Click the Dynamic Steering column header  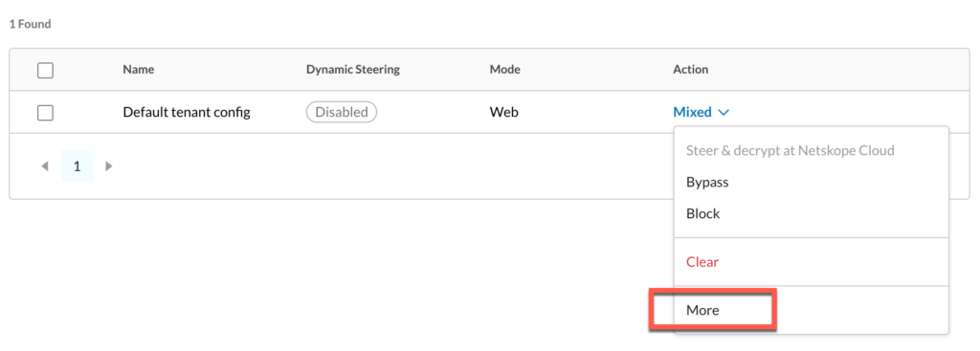[352, 70]
